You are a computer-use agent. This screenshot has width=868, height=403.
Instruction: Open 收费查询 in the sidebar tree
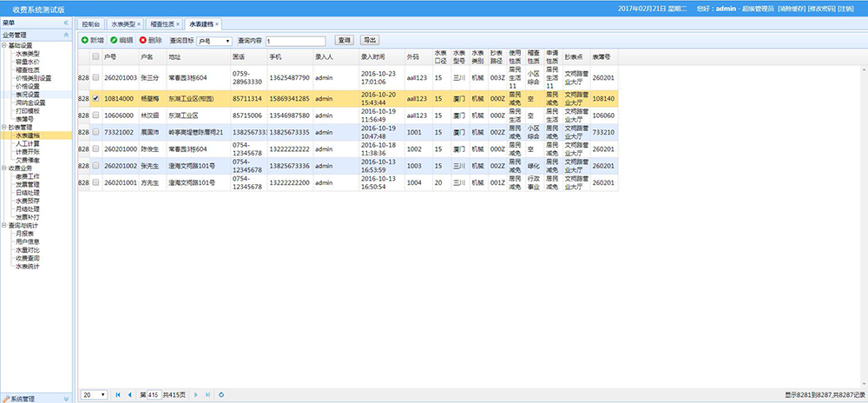coord(28,258)
